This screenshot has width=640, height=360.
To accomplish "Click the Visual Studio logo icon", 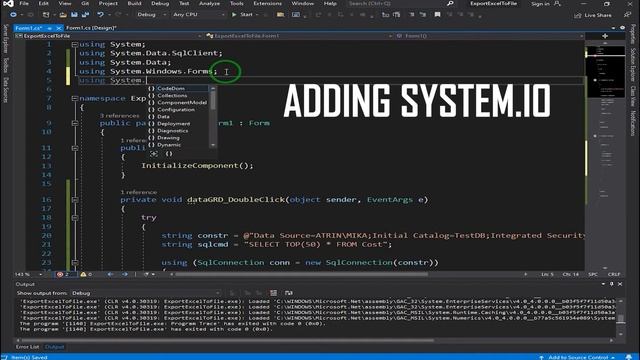I will [8, 4].
